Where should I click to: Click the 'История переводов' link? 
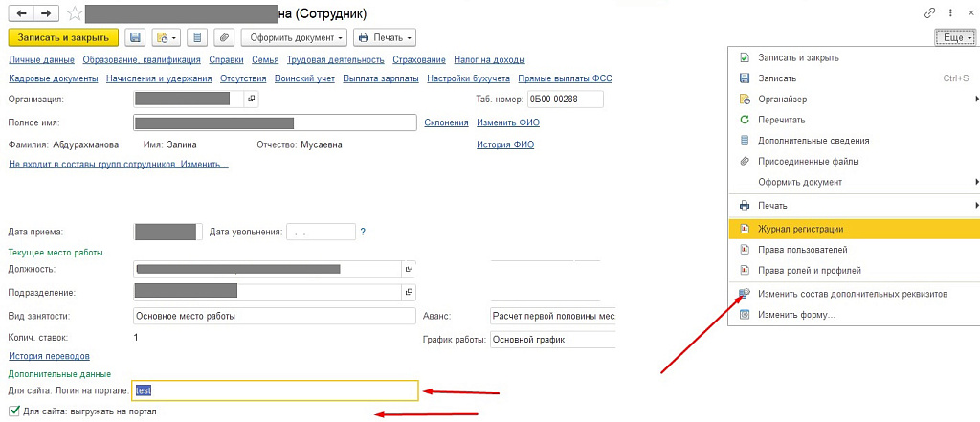(42, 356)
